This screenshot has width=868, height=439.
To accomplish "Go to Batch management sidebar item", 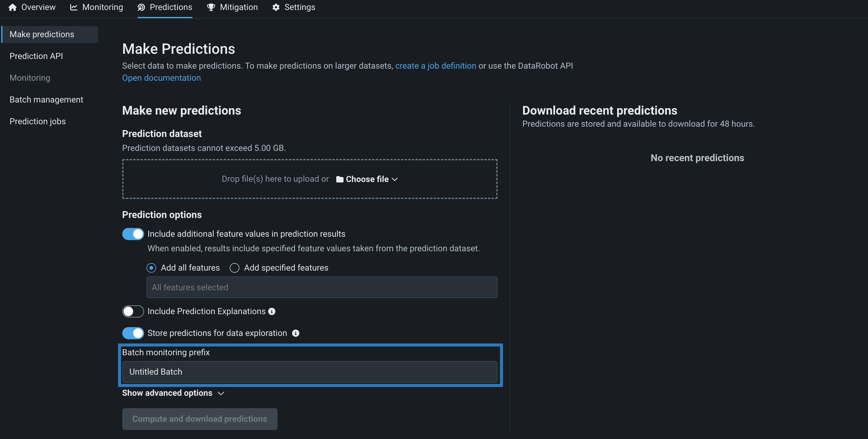I will (46, 100).
